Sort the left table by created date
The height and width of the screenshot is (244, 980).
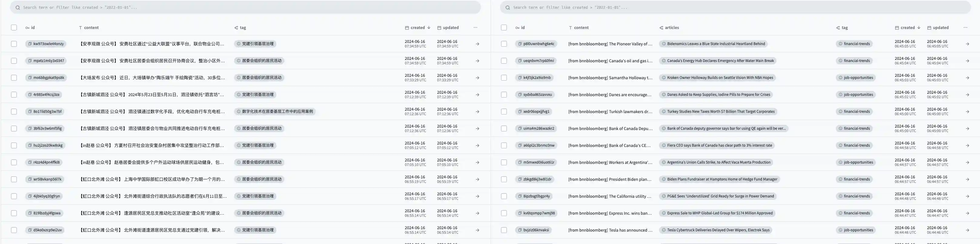click(x=417, y=28)
